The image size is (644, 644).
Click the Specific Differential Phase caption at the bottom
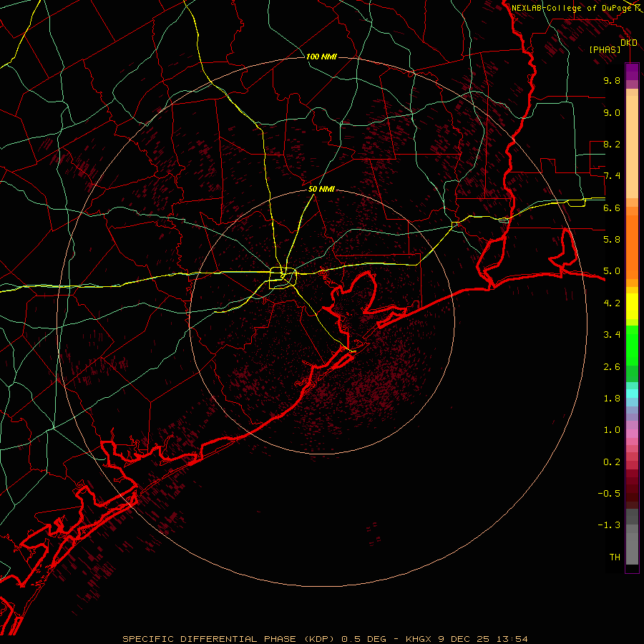pos(325,639)
